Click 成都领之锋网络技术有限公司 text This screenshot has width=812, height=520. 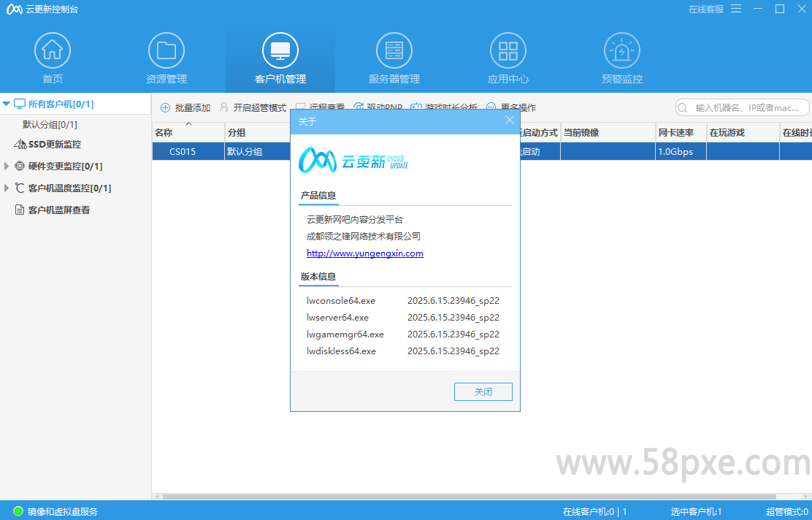pyautogui.click(x=364, y=236)
